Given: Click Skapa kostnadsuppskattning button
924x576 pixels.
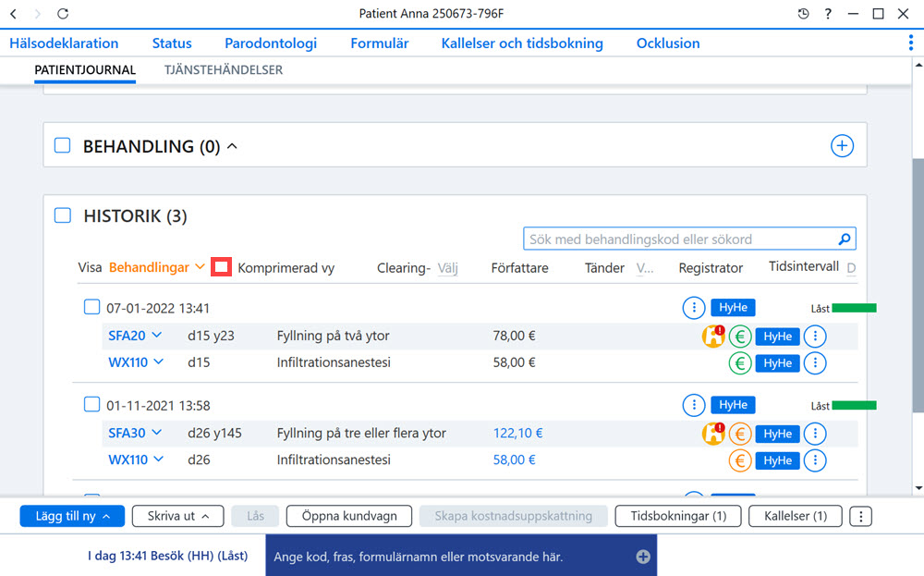Looking at the screenshot, I should tap(513, 516).
